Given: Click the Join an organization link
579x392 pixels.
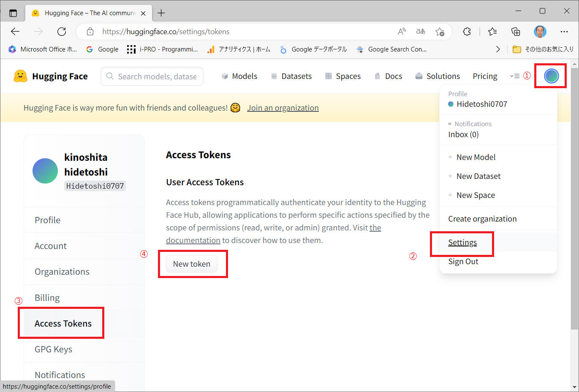Looking at the screenshot, I should pyautogui.click(x=283, y=108).
